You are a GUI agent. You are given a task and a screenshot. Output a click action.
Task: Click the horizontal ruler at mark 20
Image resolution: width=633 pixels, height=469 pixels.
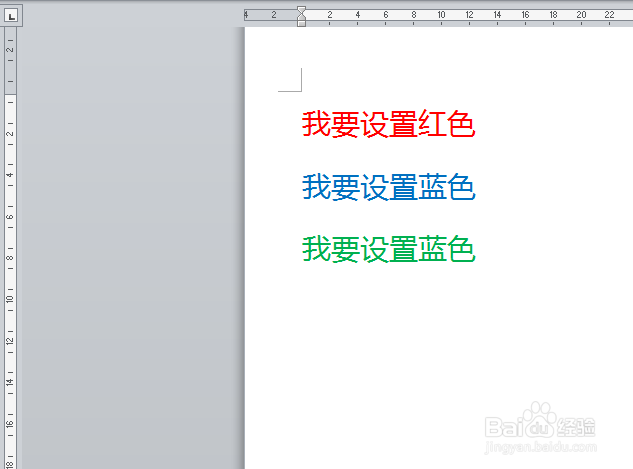[x=581, y=15]
